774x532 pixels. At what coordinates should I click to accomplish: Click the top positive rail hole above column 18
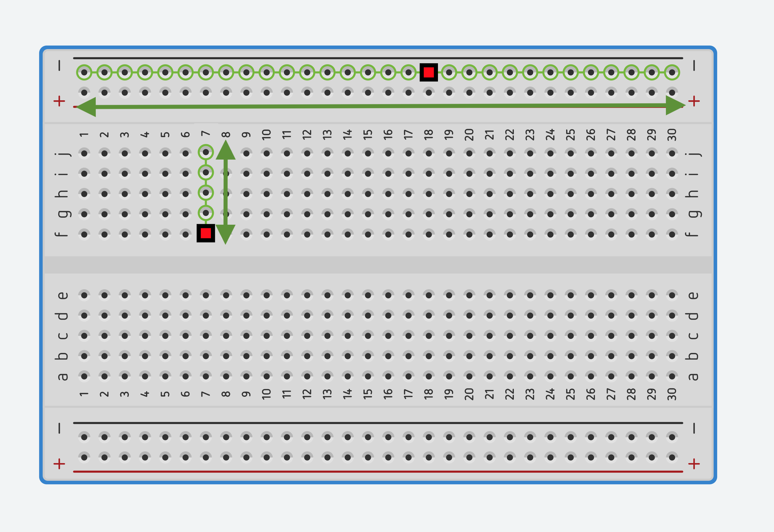[x=429, y=93]
